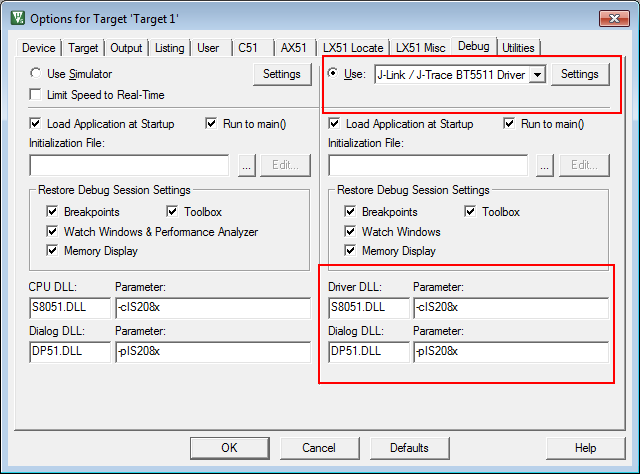
Task: Go to the Utilities tab
Action: click(x=518, y=47)
